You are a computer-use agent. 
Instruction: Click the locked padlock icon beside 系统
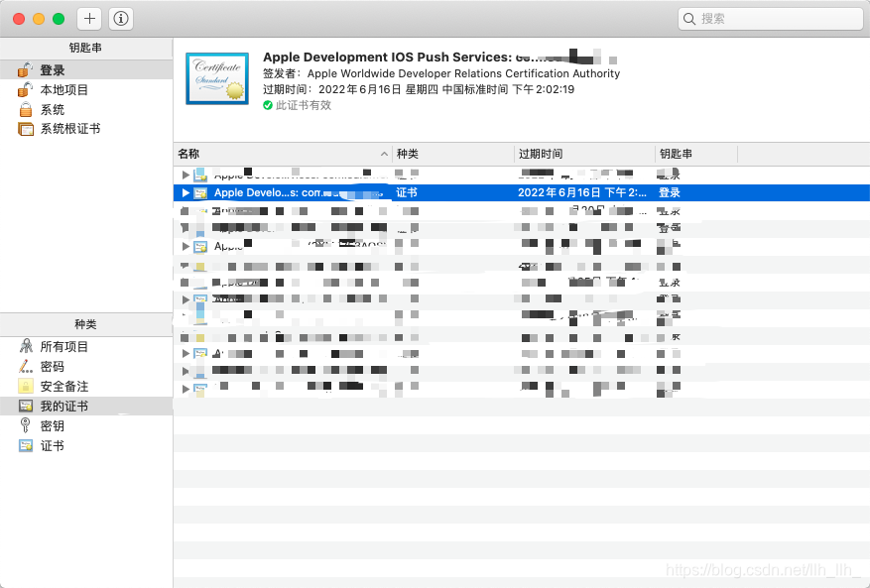point(26,109)
